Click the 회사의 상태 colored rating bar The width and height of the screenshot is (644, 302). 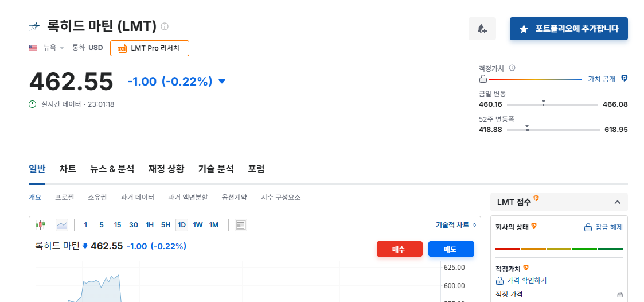559,249
